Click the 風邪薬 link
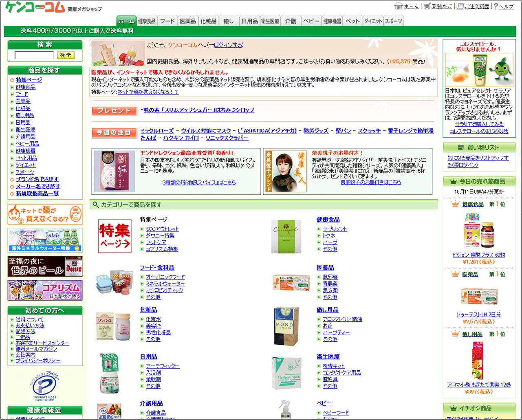522x420 pixels. pyautogui.click(x=330, y=277)
